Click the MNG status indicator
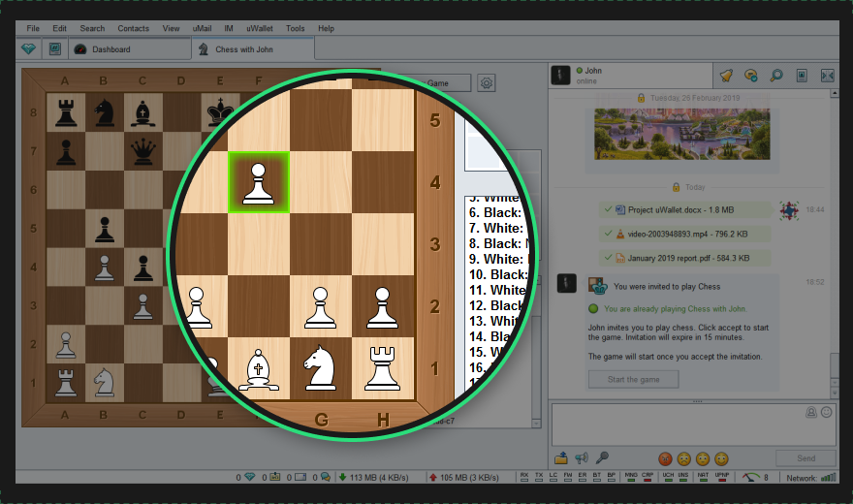 631,477
